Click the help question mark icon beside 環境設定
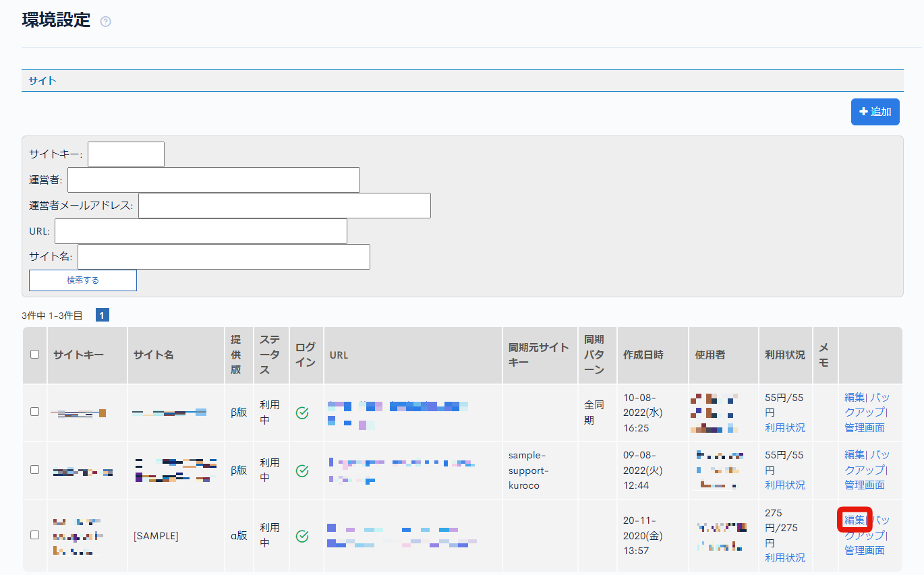Screen dimensions: 924x575 click(x=105, y=22)
